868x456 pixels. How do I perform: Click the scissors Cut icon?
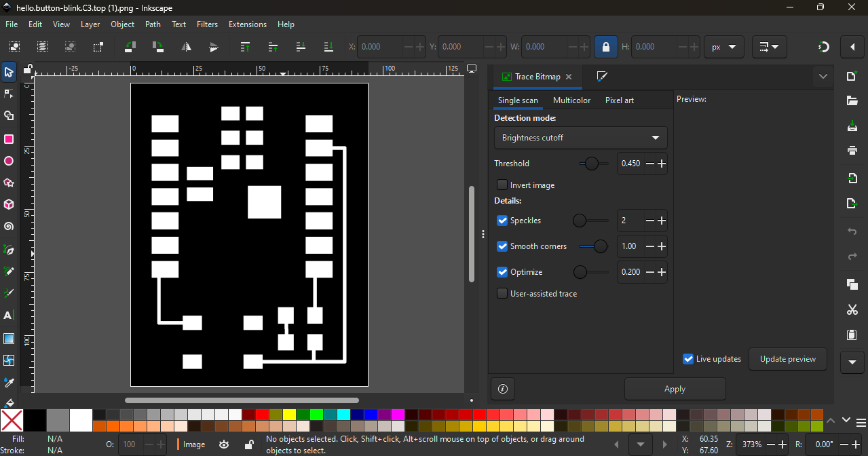[x=852, y=310]
